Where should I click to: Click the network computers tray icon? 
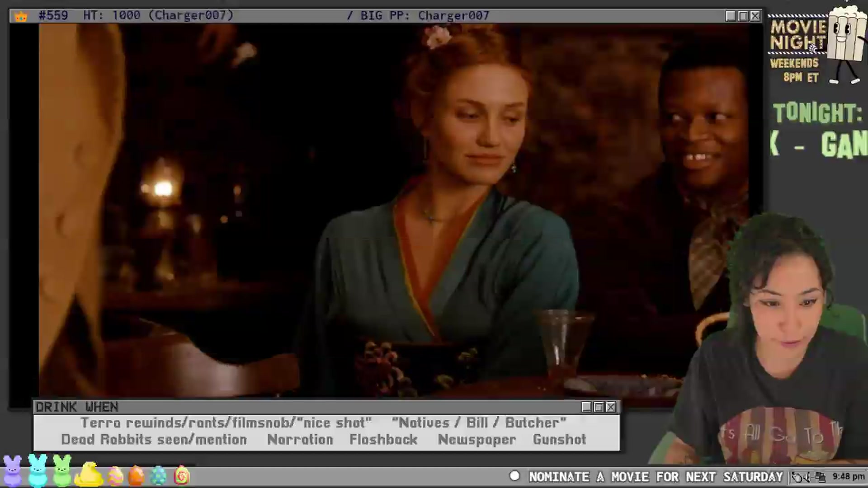click(821, 477)
